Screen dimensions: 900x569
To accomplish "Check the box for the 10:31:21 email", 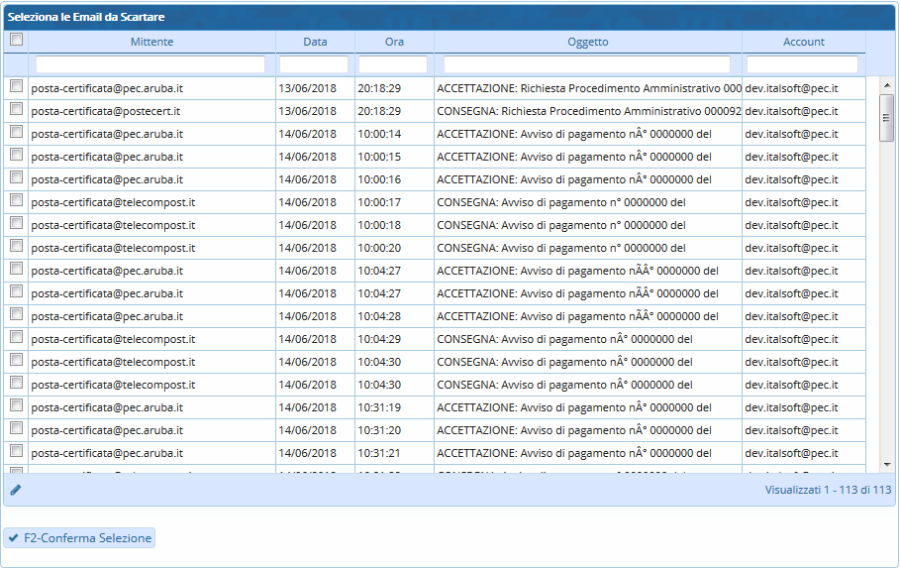I will (x=16, y=453).
